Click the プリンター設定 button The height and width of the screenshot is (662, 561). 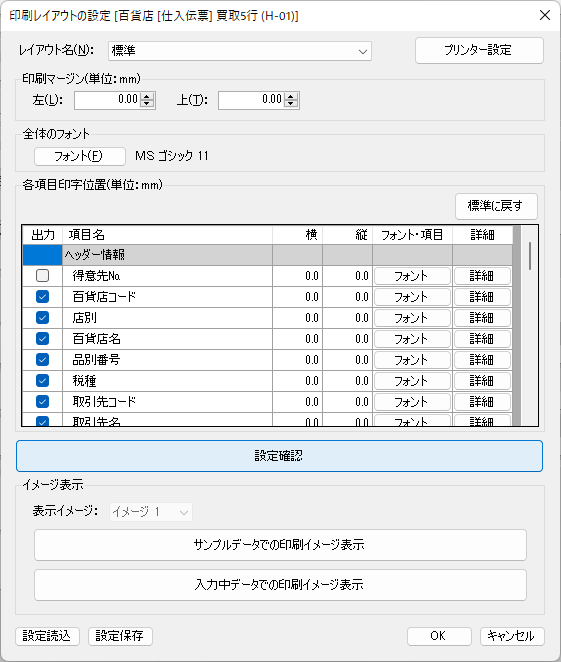(x=479, y=51)
